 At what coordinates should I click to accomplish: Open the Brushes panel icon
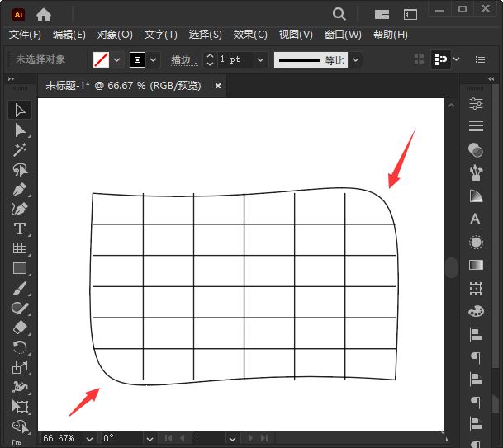476,172
